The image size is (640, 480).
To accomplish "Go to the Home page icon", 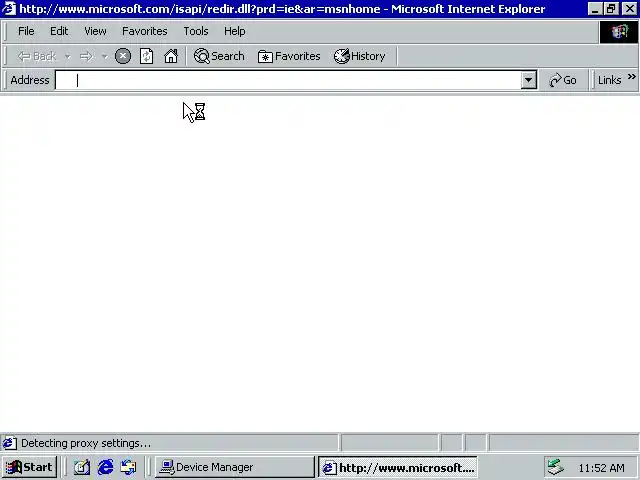I will coord(171,56).
